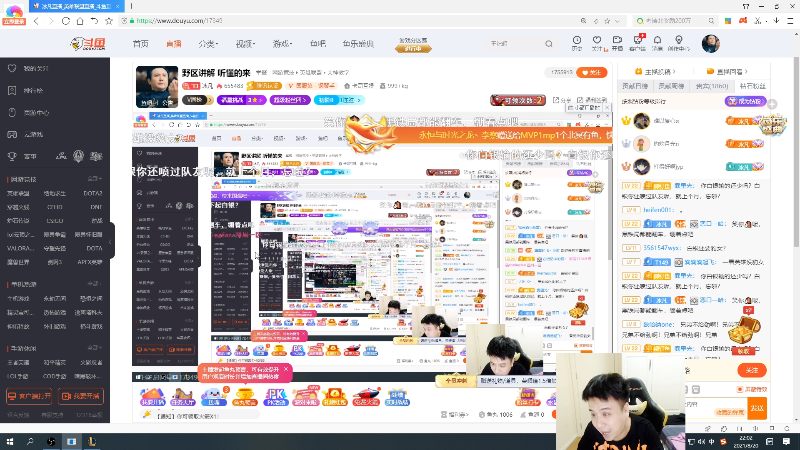Close the pink fish-ball tip popup
Viewport: 800px width, 450px height.
point(286,368)
